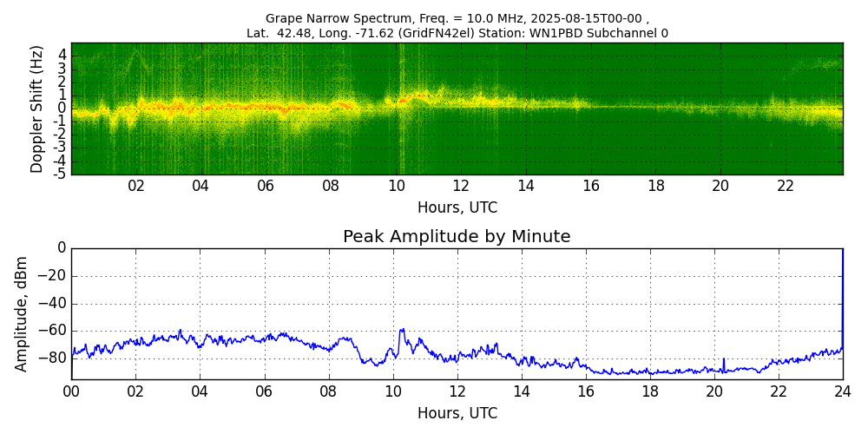Click the -5 Doppler shift tick label
Viewport: 868px width, 434px height.
coord(61,174)
